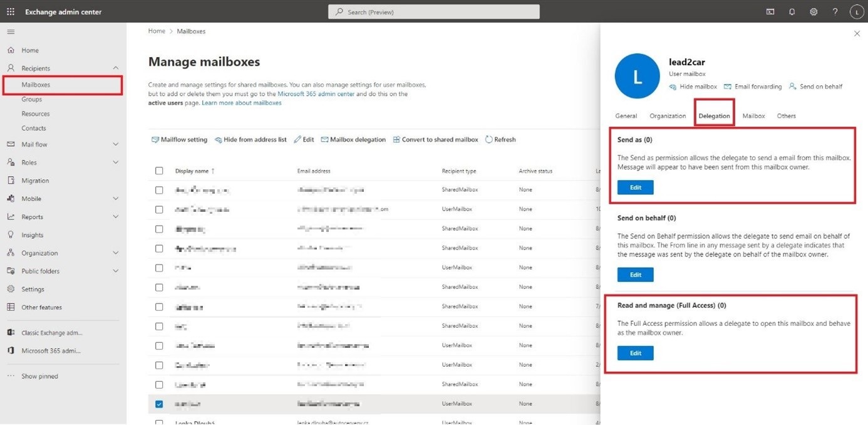Collapse the Recipients section chevron
The height and width of the screenshot is (425, 868).
click(x=115, y=68)
